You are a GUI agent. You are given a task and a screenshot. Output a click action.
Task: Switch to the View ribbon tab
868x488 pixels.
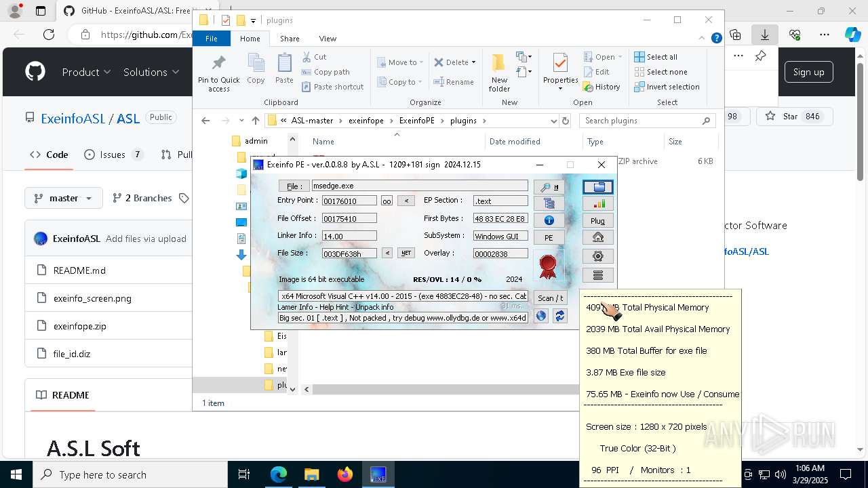point(328,39)
